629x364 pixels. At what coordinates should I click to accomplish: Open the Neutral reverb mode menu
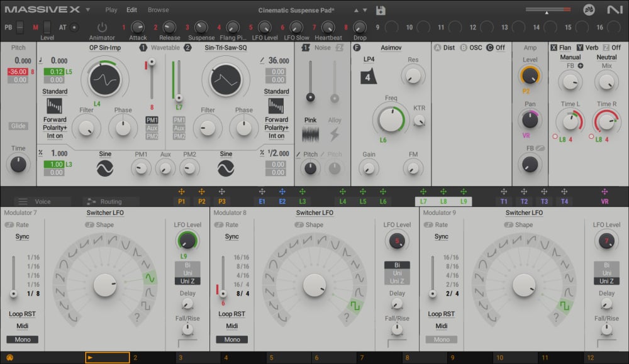click(606, 57)
